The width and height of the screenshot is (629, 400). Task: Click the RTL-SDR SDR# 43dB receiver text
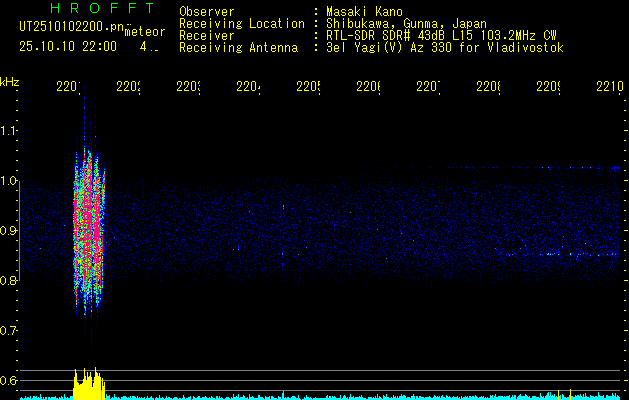441,36
